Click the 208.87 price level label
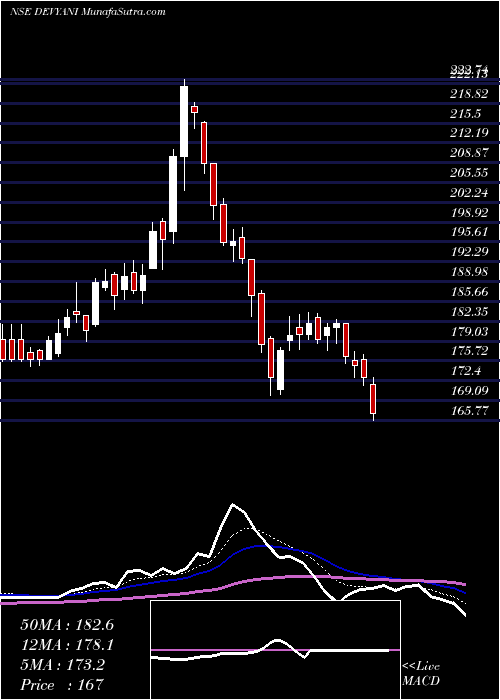The width and height of the screenshot is (500, 700). pyautogui.click(x=469, y=153)
